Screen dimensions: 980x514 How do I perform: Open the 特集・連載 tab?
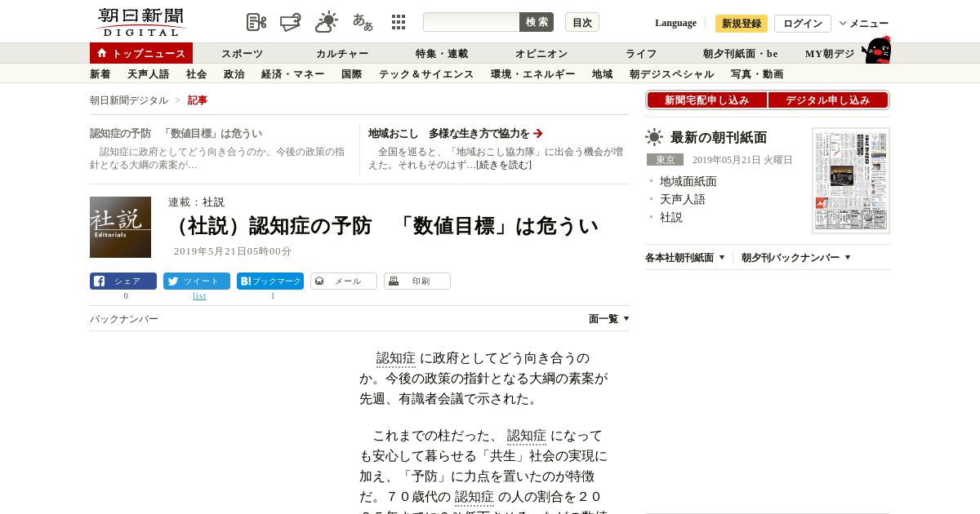coord(442,54)
